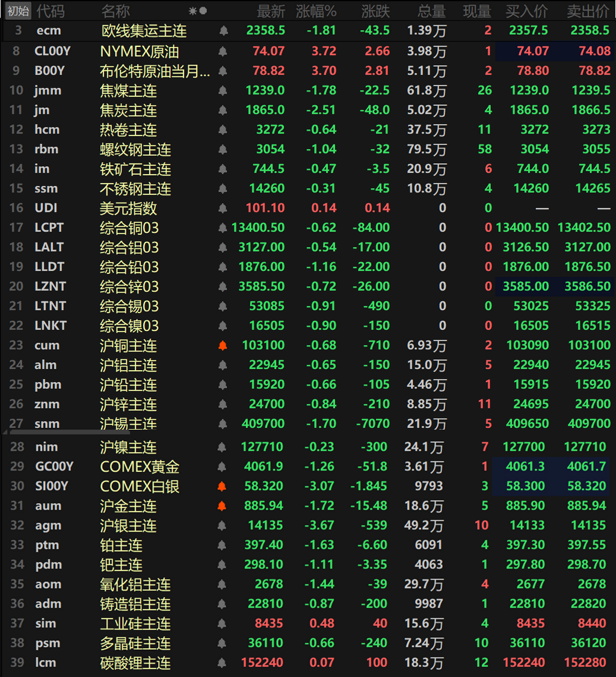Click the bell icon next to NYMEX原油
The height and width of the screenshot is (677, 616).
[223, 51]
